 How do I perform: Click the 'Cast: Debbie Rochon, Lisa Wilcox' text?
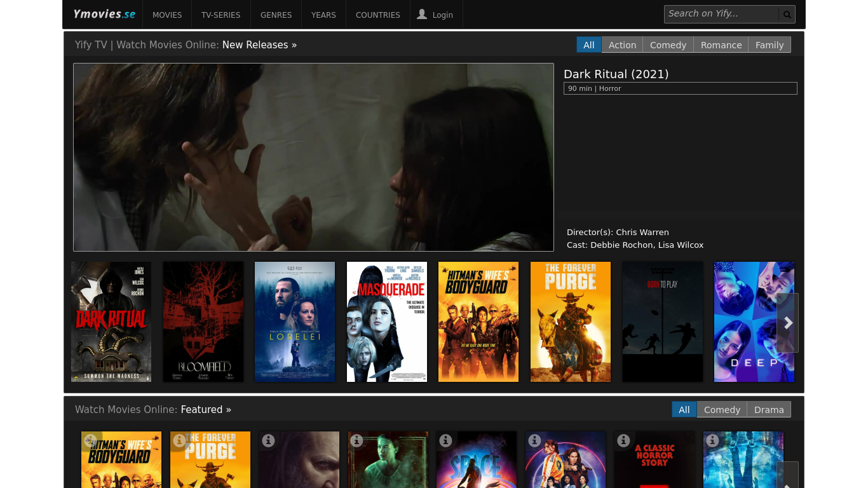pyautogui.click(x=635, y=245)
